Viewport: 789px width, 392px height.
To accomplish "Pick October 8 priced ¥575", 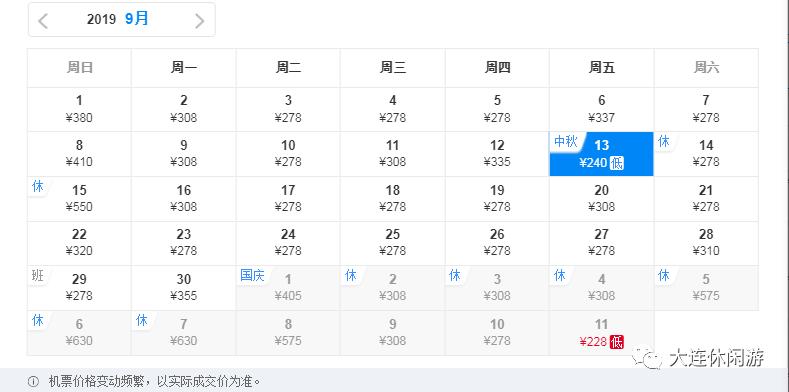I will pyautogui.click(x=288, y=333).
